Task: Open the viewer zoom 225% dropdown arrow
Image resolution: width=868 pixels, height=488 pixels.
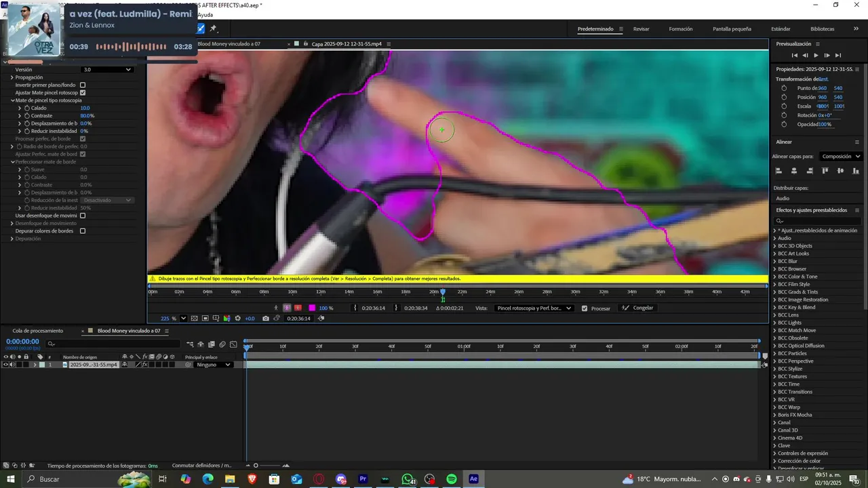Action: (x=183, y=319)
